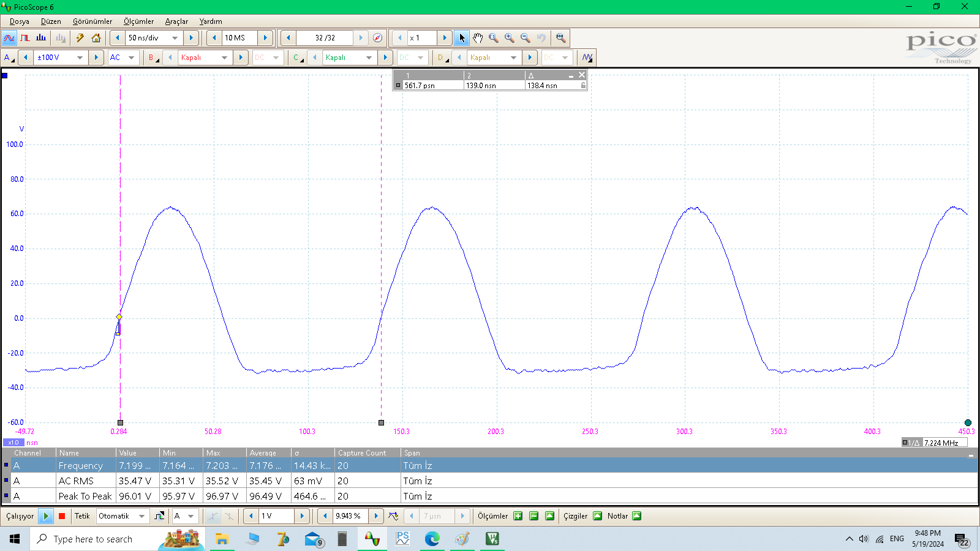The width and height of the screenshot is (980, 551).
Task: Select Scope mode icon in toolbar
Action: click(x=9, y=38)
